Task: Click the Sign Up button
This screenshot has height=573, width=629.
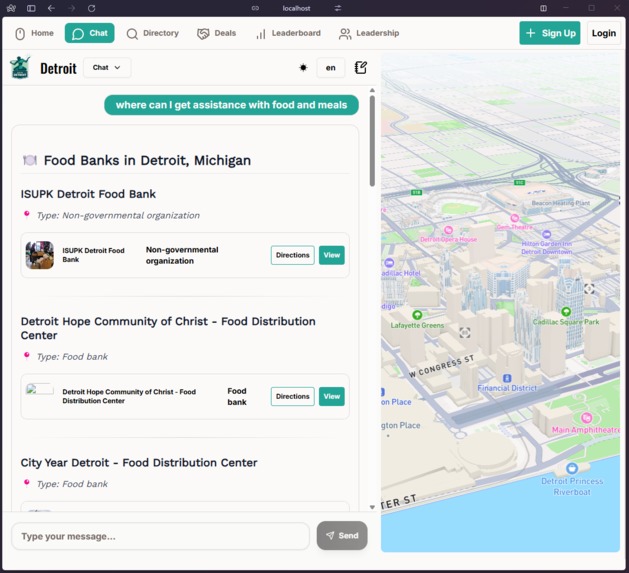Action: click(550, 33)
